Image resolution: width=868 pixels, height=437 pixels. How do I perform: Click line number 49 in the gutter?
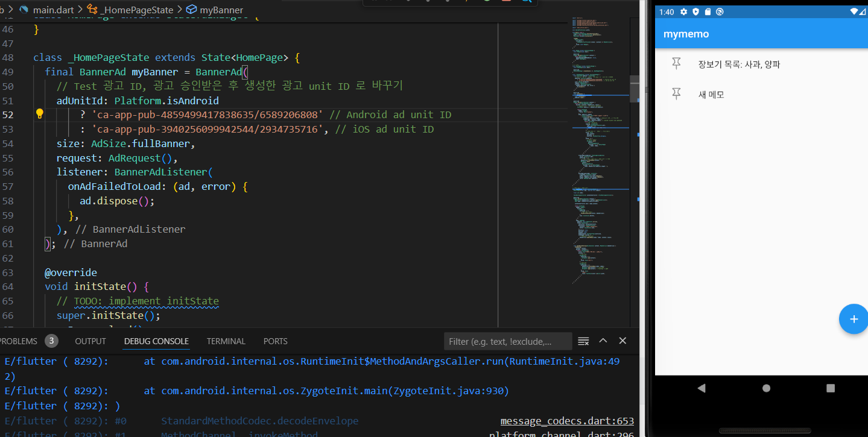[8, 72]
